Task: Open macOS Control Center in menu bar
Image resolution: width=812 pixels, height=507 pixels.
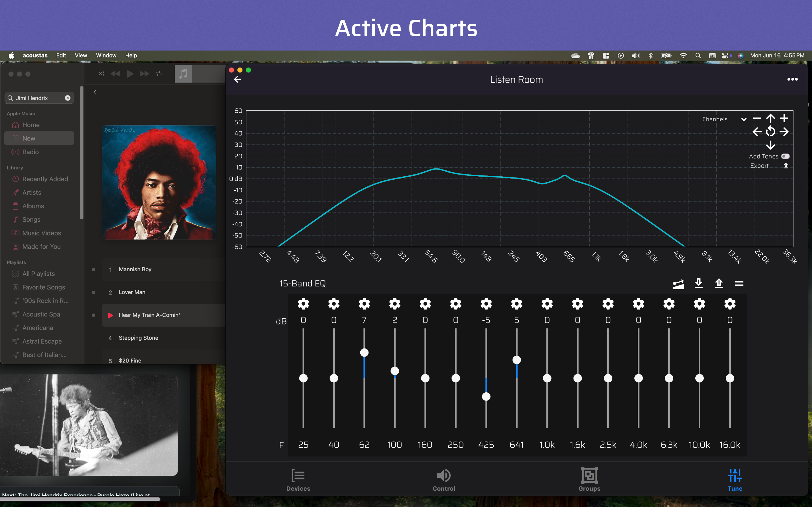Action: coord(725,56)
